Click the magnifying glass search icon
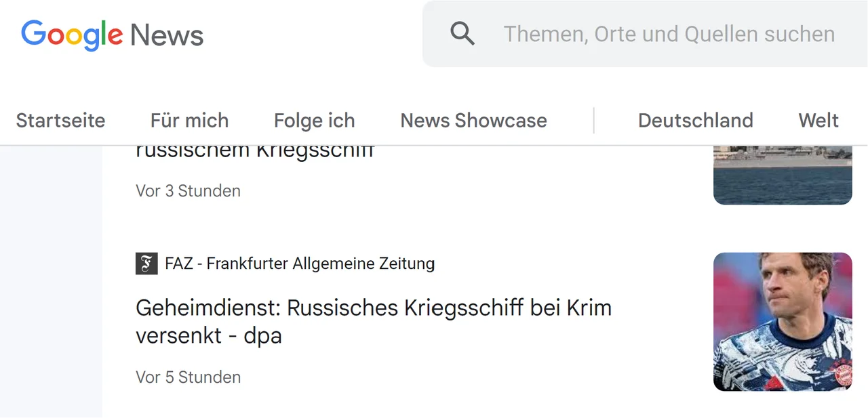 point(462,33)
